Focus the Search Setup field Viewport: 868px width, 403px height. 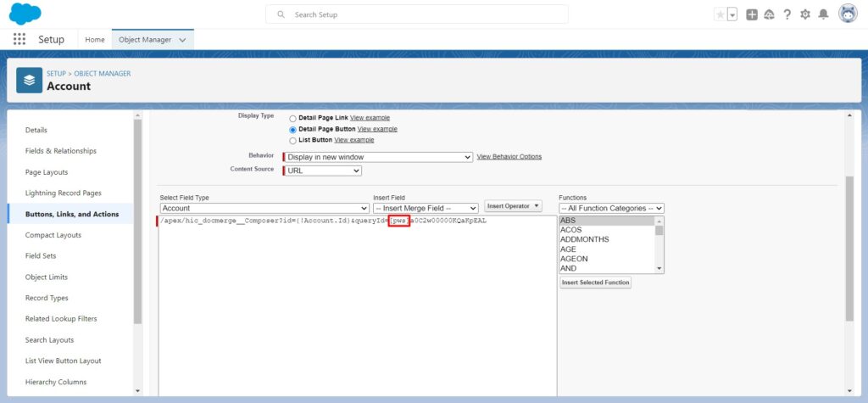(417, 14)
